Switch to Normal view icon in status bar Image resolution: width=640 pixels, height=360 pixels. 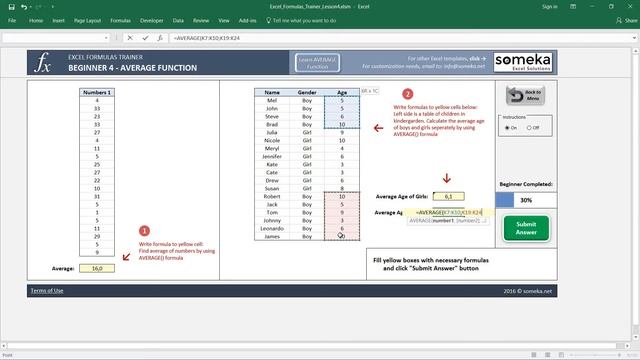(x=533, y=355)
